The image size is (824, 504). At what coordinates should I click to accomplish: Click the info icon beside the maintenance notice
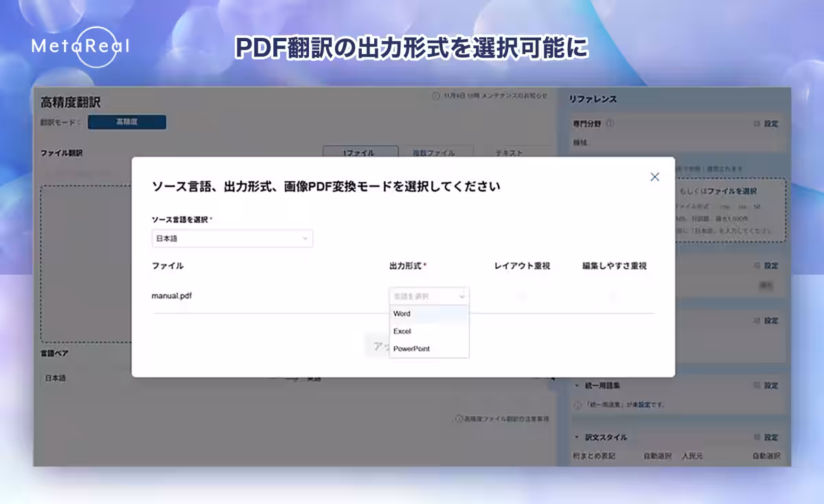coord(435,95)
